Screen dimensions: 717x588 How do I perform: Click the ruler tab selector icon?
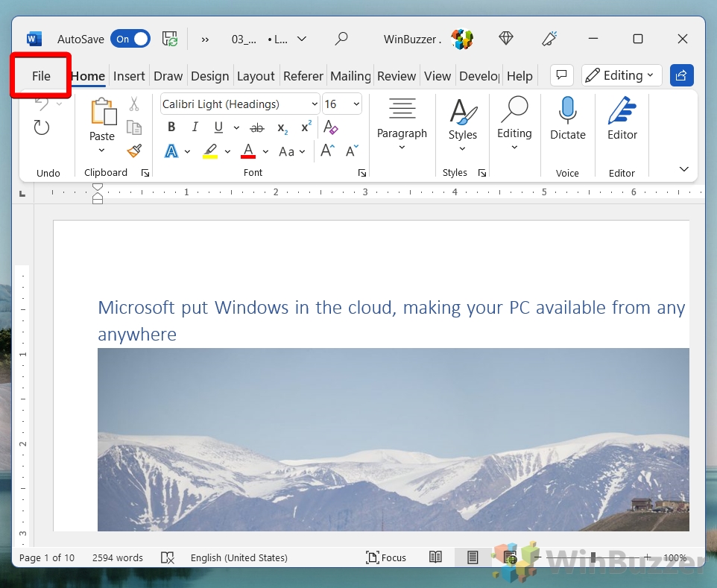tap(22, 195)
